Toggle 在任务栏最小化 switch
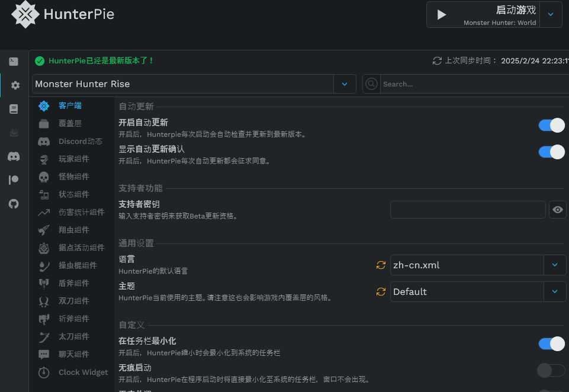This screenshot has height=392, width=569. (x=551, y=343)
